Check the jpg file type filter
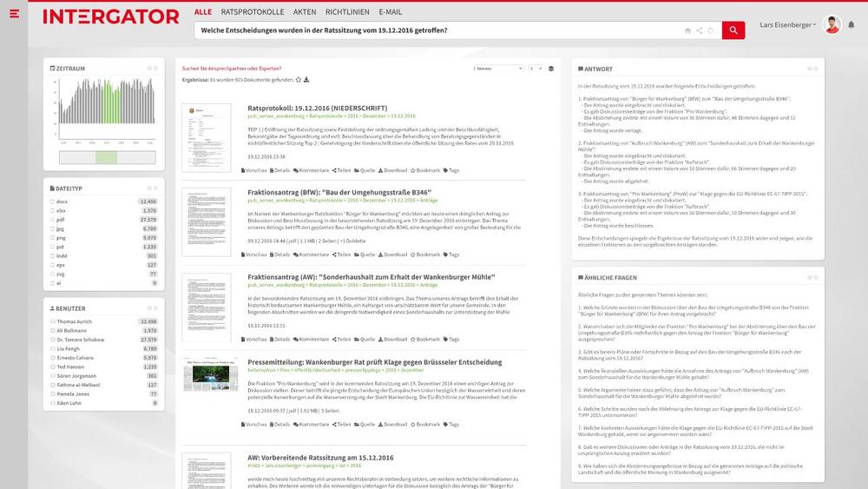This screenshot has width=868, height=489. tap(53, 228)
